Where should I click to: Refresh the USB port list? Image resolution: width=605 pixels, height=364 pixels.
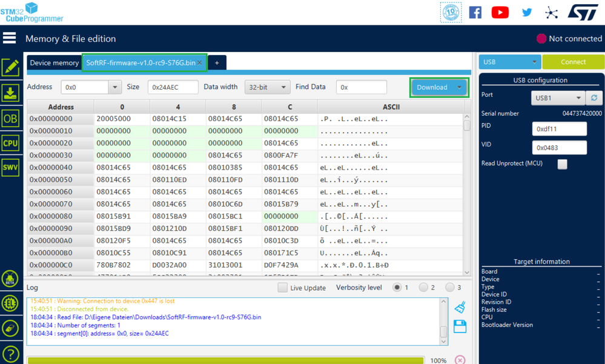(594, 98)
